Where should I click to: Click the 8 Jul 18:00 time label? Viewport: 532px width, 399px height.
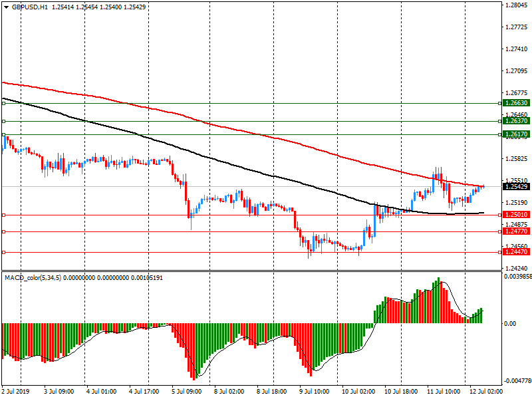coord(272,392)
